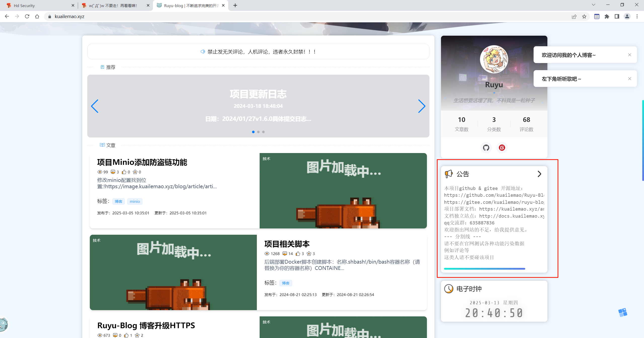This screenshot has width=644, height=338.
Task: Open the browser home page
Action: [x=37, y=16]
